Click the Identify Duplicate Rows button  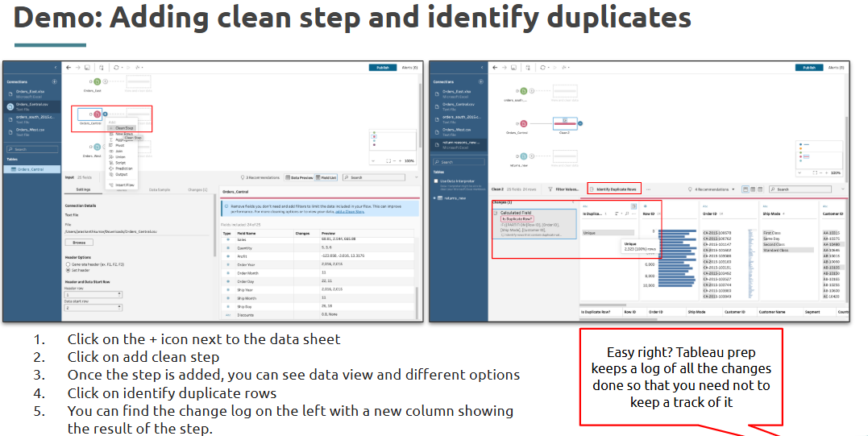click(614, 189)
